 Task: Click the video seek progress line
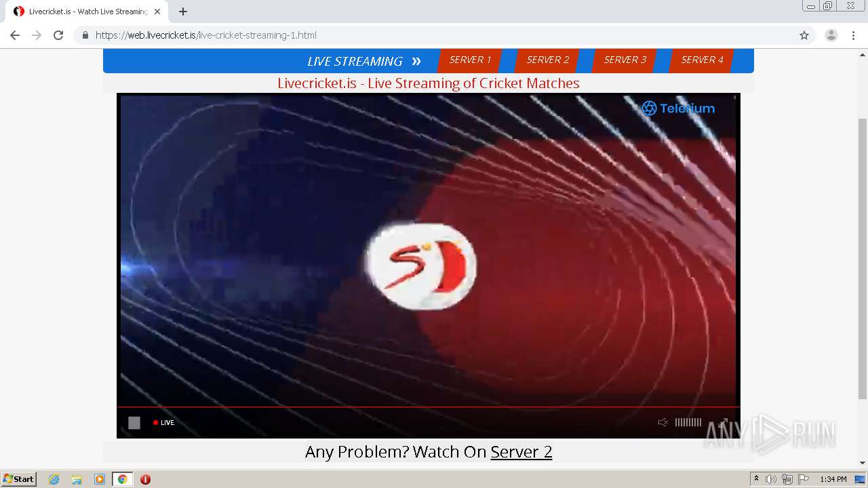coord(428,407)
